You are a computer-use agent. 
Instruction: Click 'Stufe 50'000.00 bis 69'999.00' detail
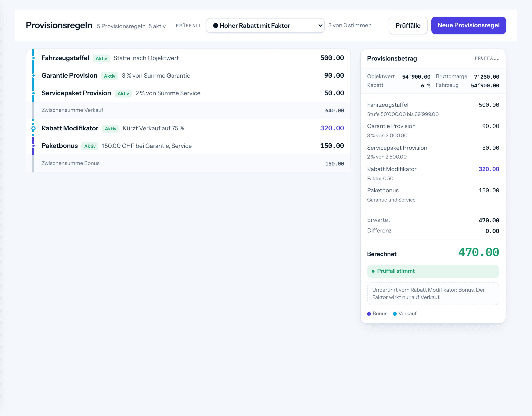pos(403,114)
